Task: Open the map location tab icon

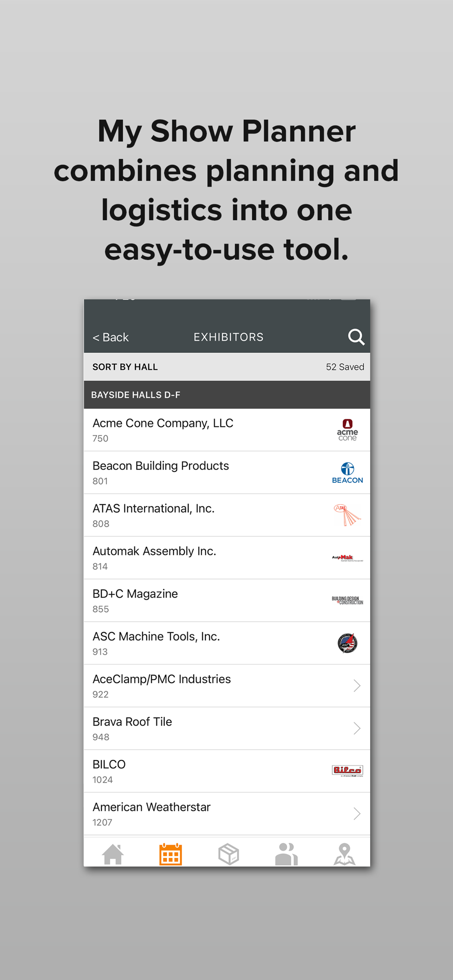Action: [x=345, y=854]
